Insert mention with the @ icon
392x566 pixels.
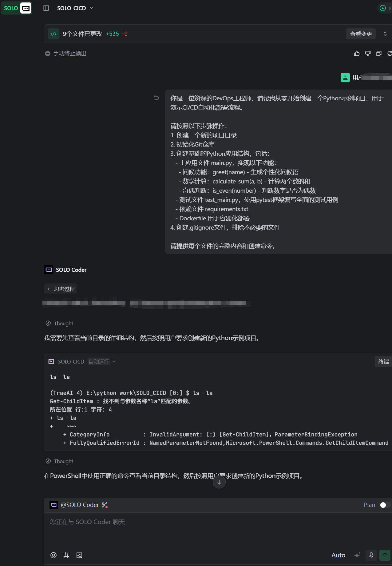click(x=53, y=555)
